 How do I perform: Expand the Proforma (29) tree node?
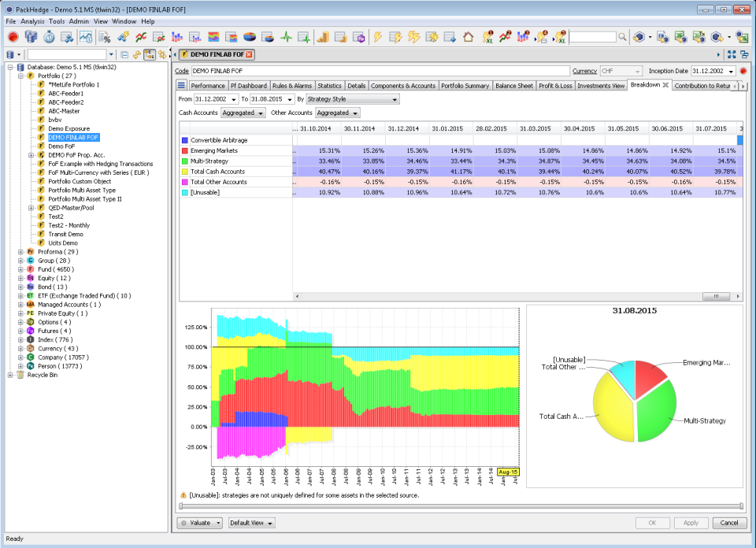pyautogui.click(x=20, y=252)
